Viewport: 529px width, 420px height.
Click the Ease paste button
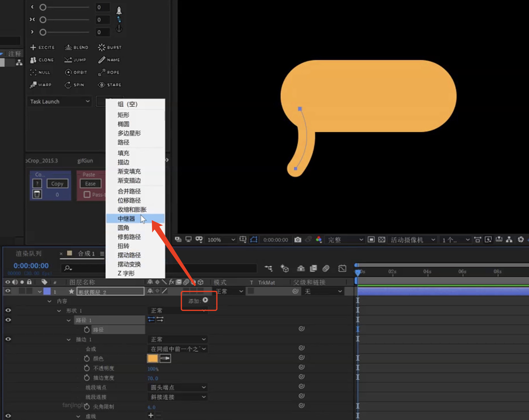tap(90, 184)
